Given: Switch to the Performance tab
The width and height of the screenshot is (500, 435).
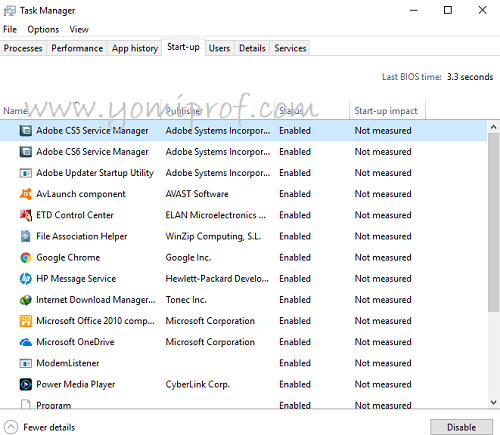Looking at the screenshot, I should [x=77, y=48].
